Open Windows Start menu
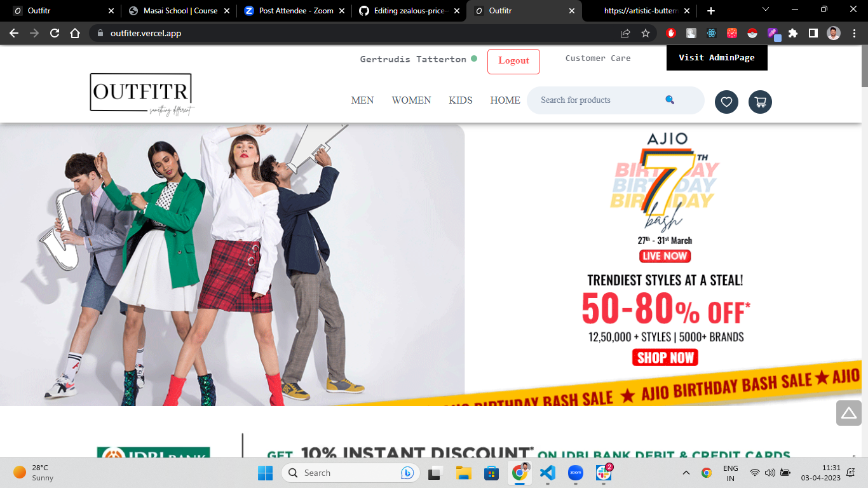The image size is (868, 488). tap(265, 473)
